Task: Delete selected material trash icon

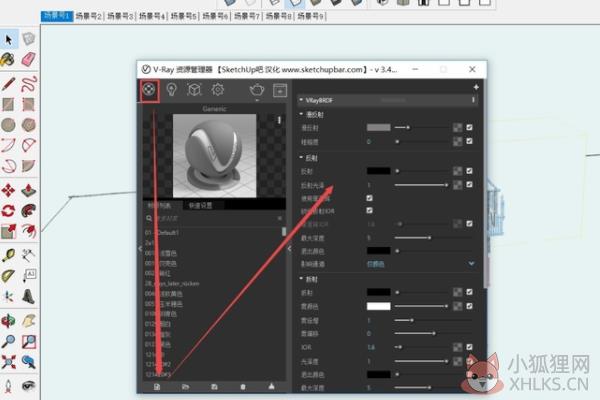Action: [243, 387]
